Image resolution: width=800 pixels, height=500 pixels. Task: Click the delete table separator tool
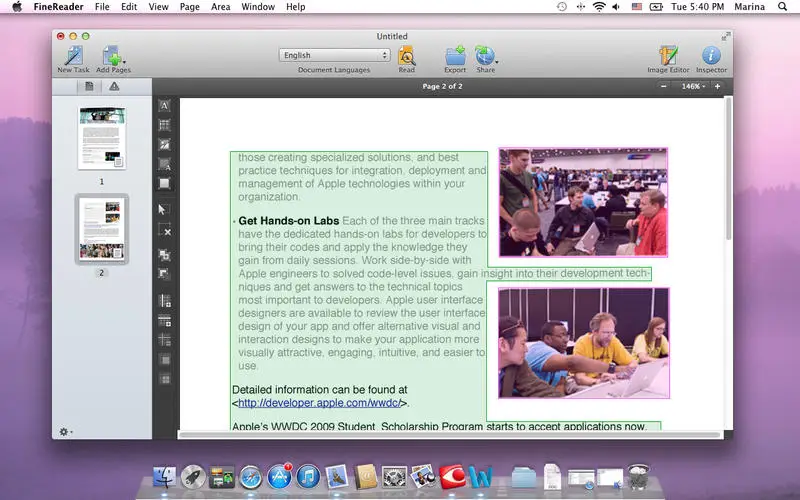pos(164,339)
